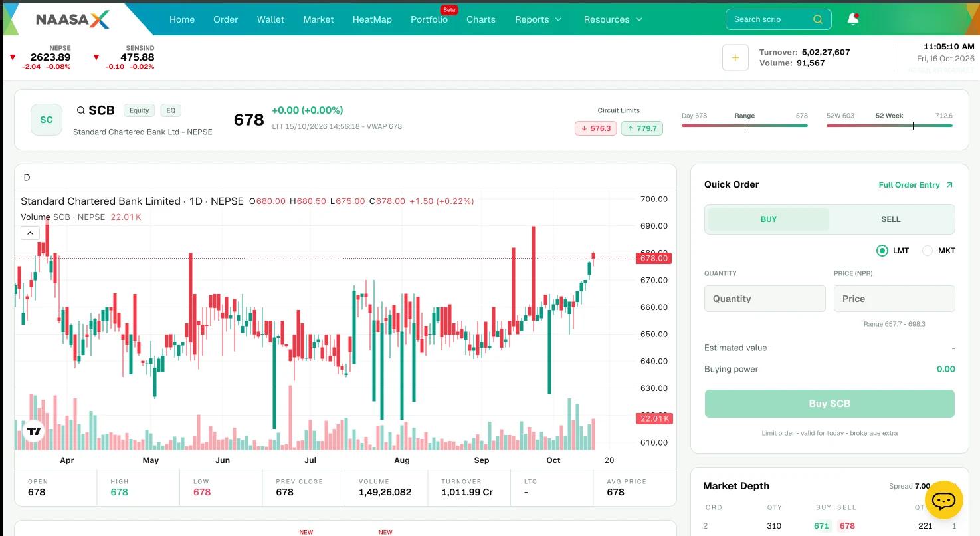The image size is (980, 536).
Task: Click the 52 Week range bar
Action: pyautogui.click(x=890, y=125)
